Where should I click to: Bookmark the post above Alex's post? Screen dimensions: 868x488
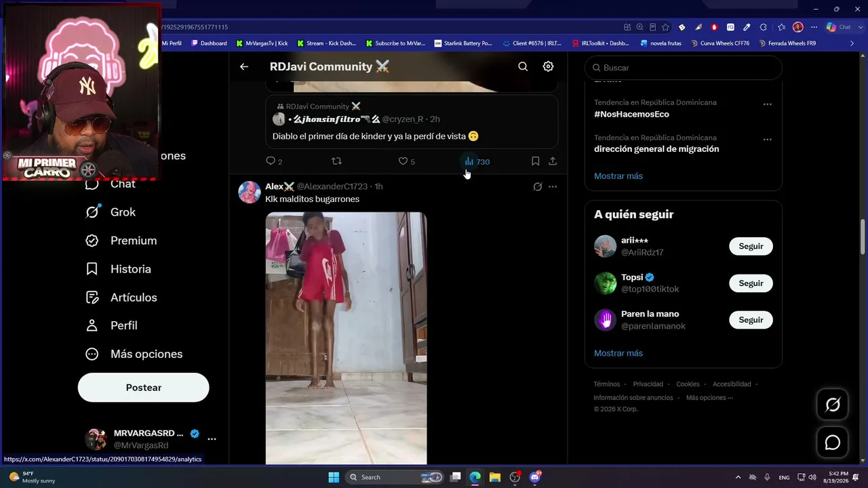click(x=535, y=161)
